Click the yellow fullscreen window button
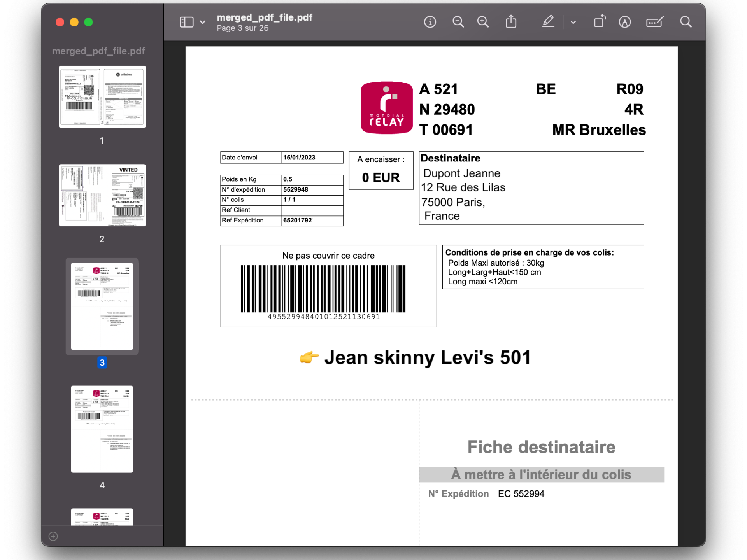Viewport: 747px width, 560px height. (x=74, y=22)
